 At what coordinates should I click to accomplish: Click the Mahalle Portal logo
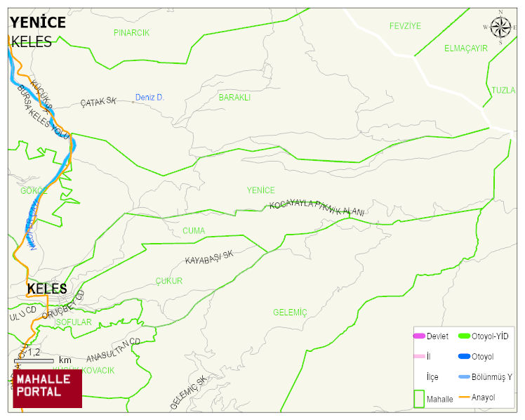coord(47,388)
